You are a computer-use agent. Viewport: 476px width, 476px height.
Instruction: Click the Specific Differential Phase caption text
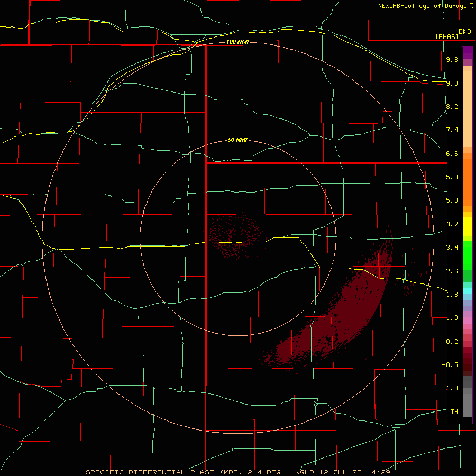[237, 472]
